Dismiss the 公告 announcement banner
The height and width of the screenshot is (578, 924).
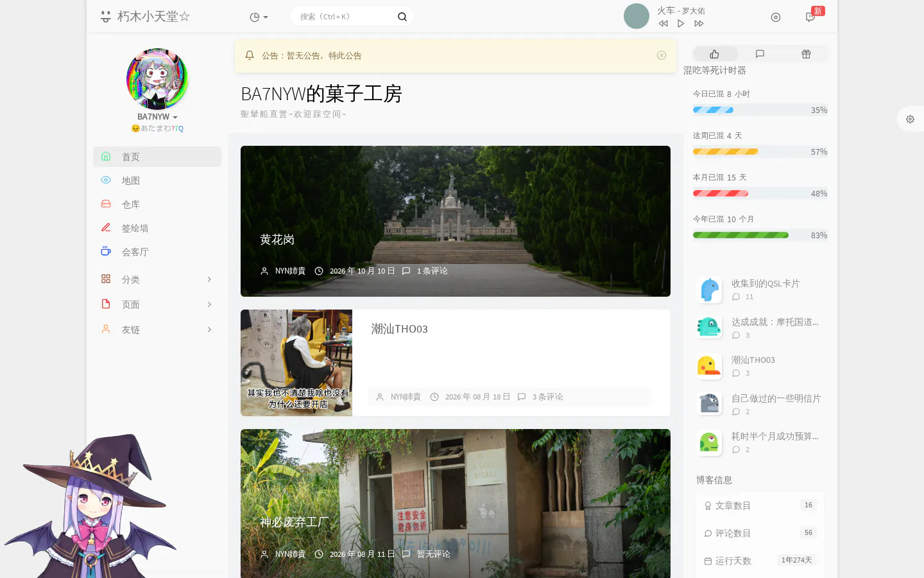click(x=662, y=55)
